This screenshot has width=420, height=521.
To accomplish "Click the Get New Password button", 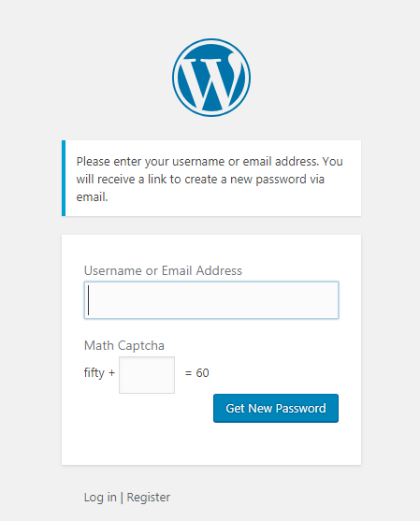I will pos(276,408).
